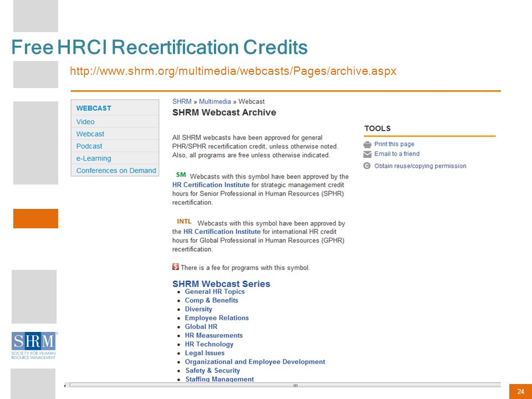Open General HR Topics webcast series
Screen dimensions: 532x399
214,292
